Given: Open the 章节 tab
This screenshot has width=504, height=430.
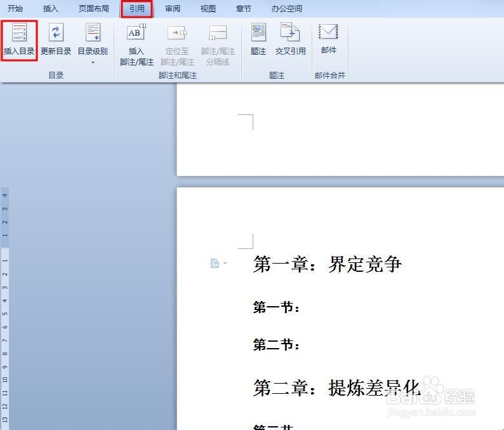Looking at the screenshot, I should coord(243,9).
